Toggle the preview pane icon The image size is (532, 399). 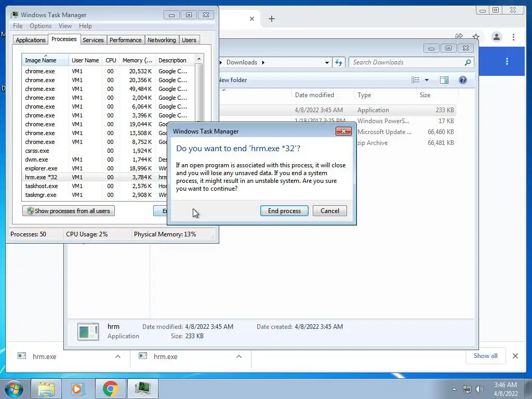(x=444, y=80)
